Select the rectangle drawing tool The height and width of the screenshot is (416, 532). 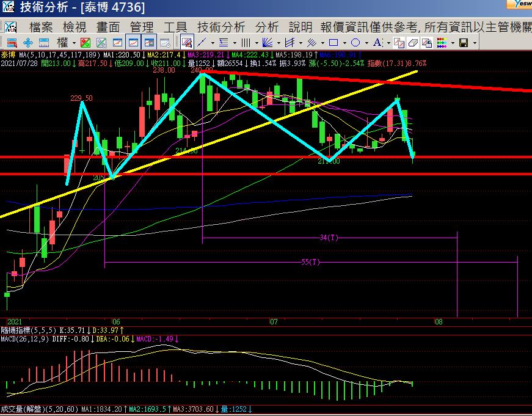point(333,43)
